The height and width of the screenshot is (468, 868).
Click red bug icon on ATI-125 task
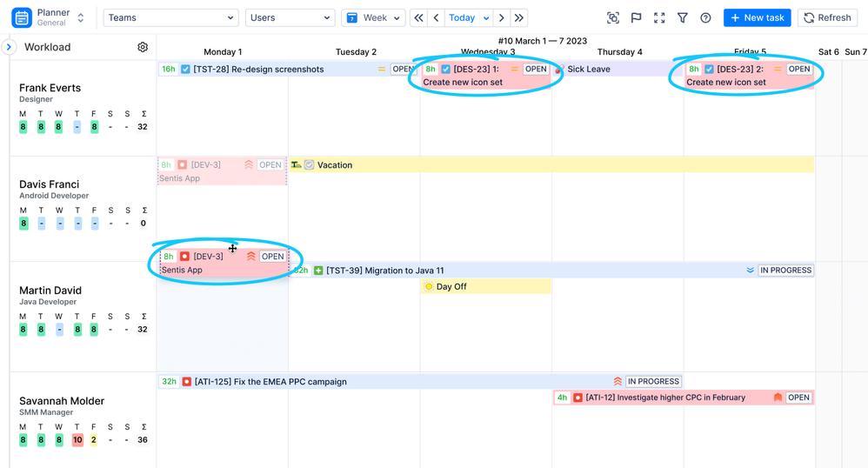(x=186, y=382)
